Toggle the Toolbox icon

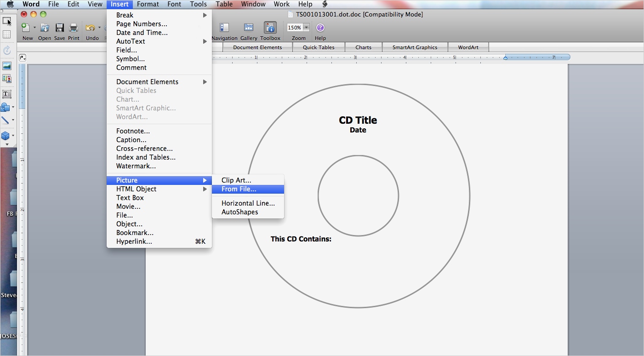[270, 28]
